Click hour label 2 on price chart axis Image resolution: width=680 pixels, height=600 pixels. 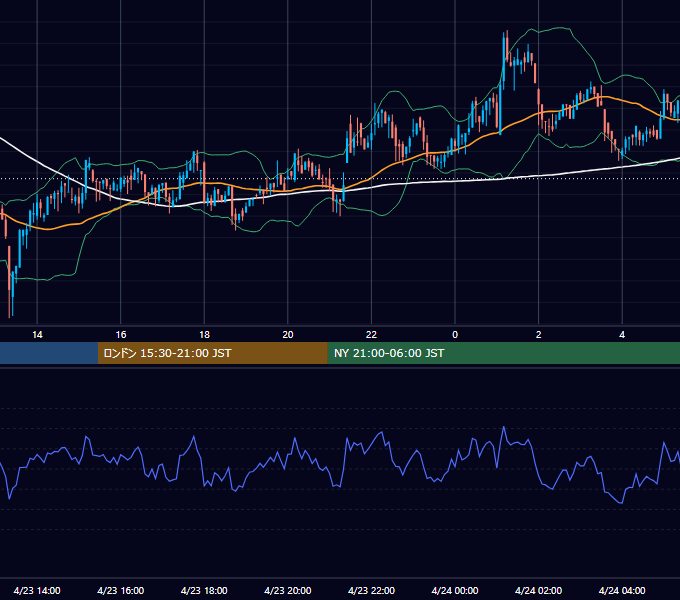click(x=538, y=334)
